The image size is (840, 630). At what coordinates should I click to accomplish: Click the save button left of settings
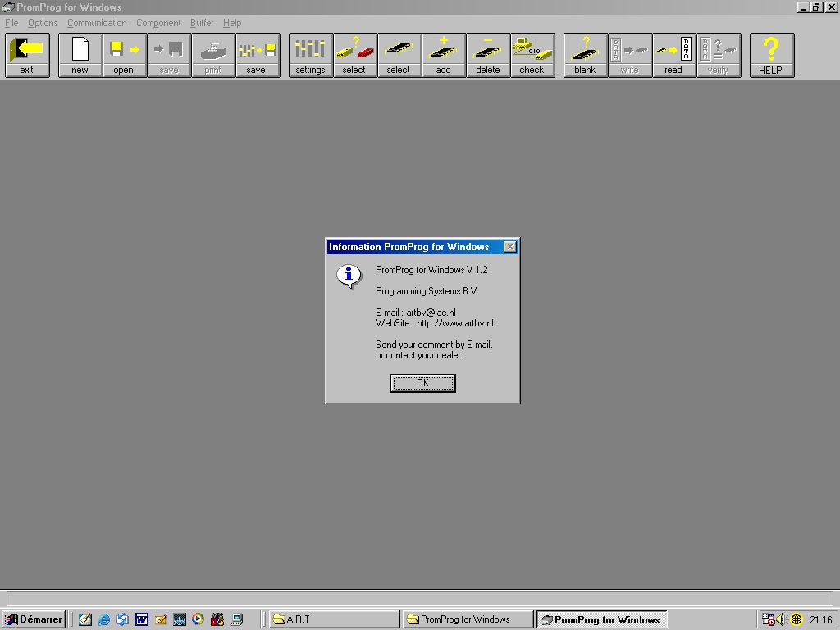[258, 55]
